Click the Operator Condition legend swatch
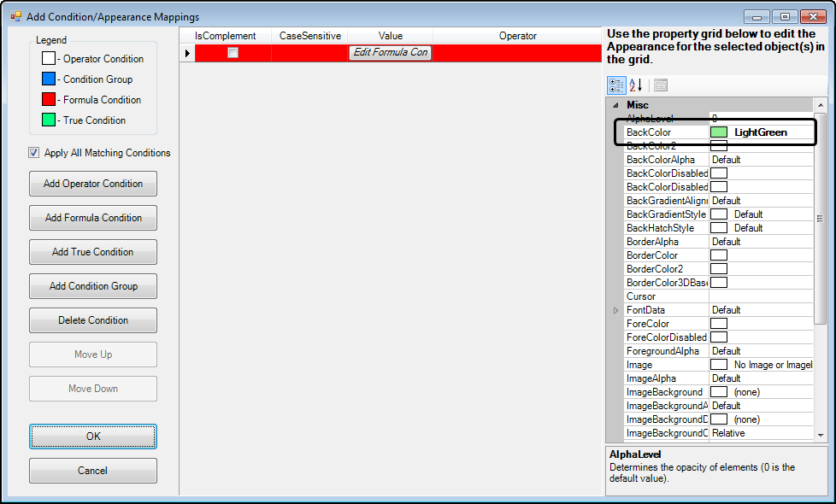This screenshot has height=504, width=836. coord(49,58)
